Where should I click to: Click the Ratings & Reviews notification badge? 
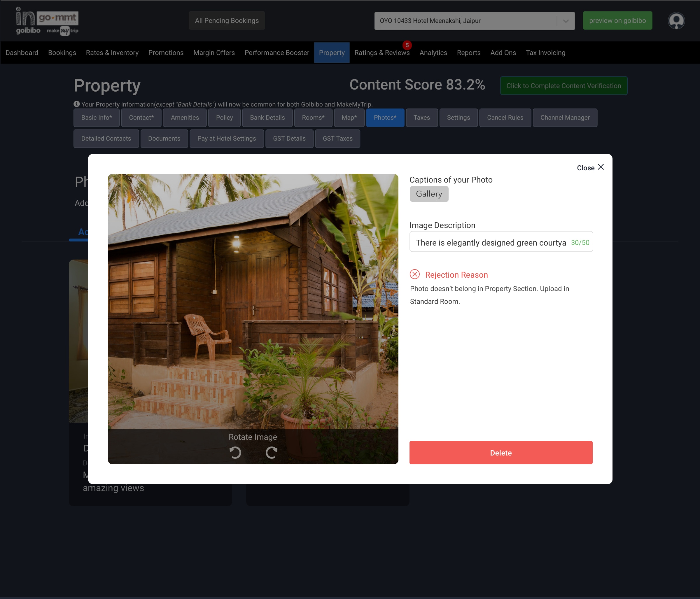pos(407,45)
